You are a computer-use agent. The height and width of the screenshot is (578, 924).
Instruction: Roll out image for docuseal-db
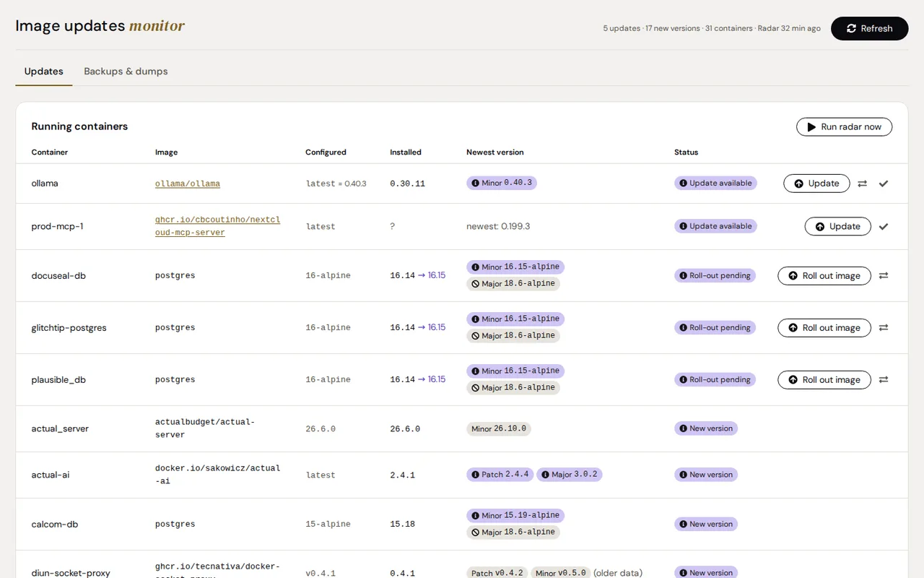click(x=824, y=275)
